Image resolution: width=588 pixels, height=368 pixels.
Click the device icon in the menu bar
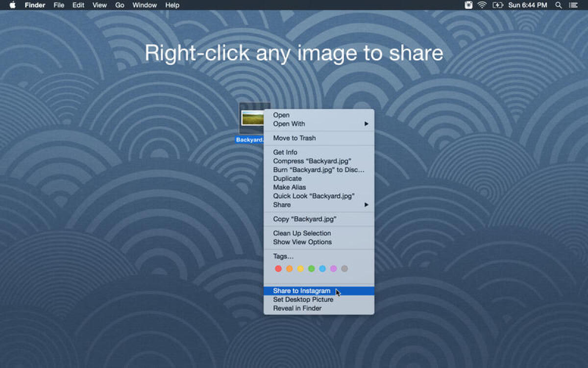click(x=468, y=5)
